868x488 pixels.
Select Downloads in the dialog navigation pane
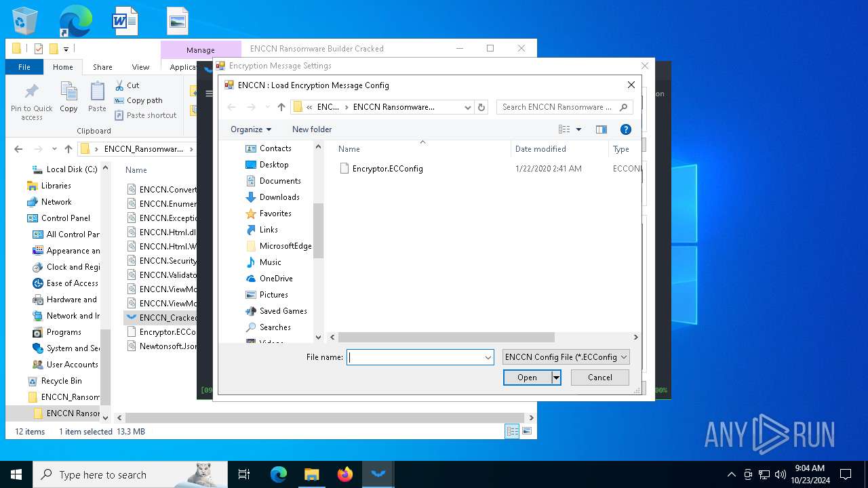coord(279,197)
